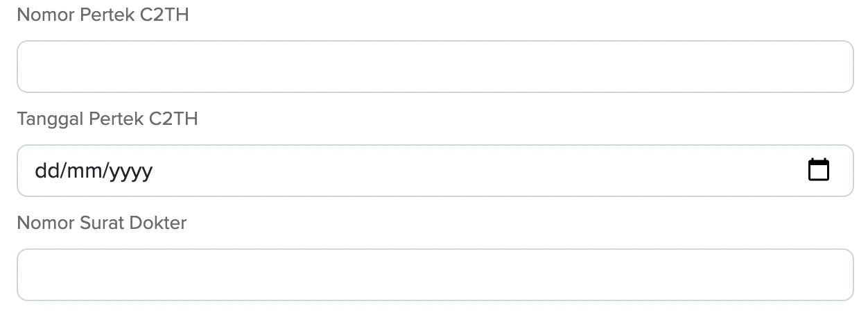Screen dimensions: 868x315
Task: Click empty middle area of date field
Action: coord(478,171)
